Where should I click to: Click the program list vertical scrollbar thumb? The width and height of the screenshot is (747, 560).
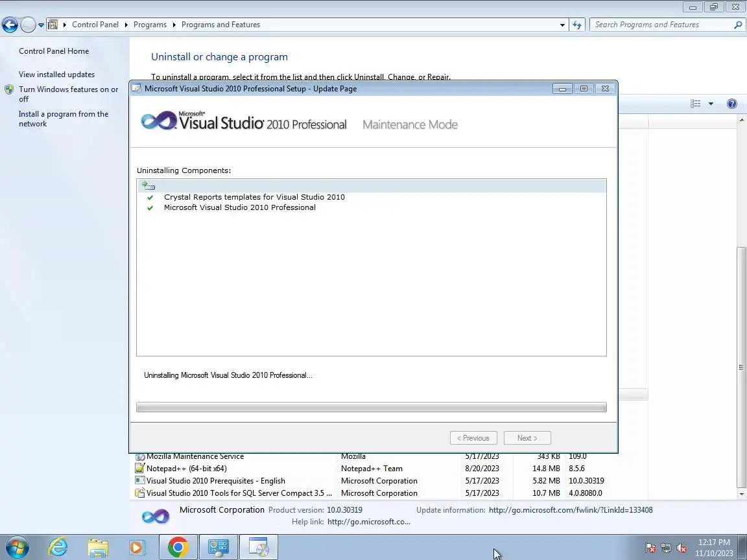click(x=741, y=367)
